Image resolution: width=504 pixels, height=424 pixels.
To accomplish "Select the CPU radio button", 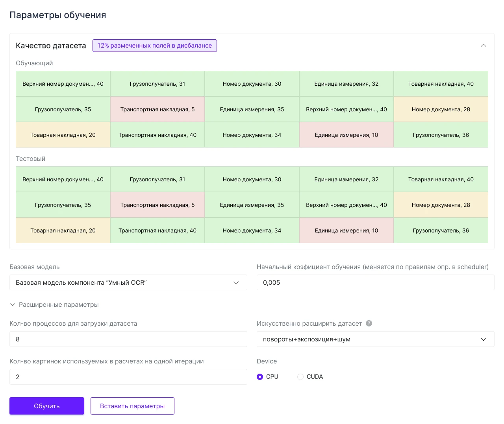I will pyautogui.click(x=260, y=377).
